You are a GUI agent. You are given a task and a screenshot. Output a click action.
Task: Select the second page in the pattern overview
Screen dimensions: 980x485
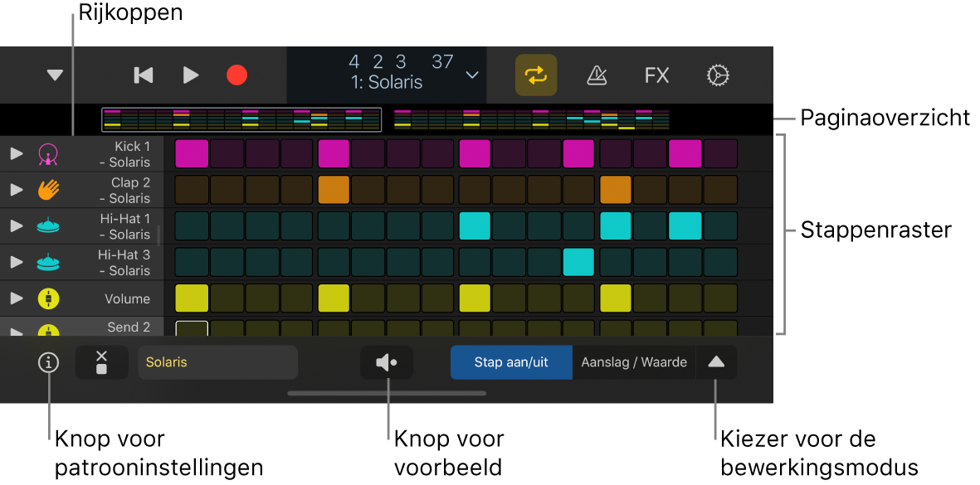[532, 119]
